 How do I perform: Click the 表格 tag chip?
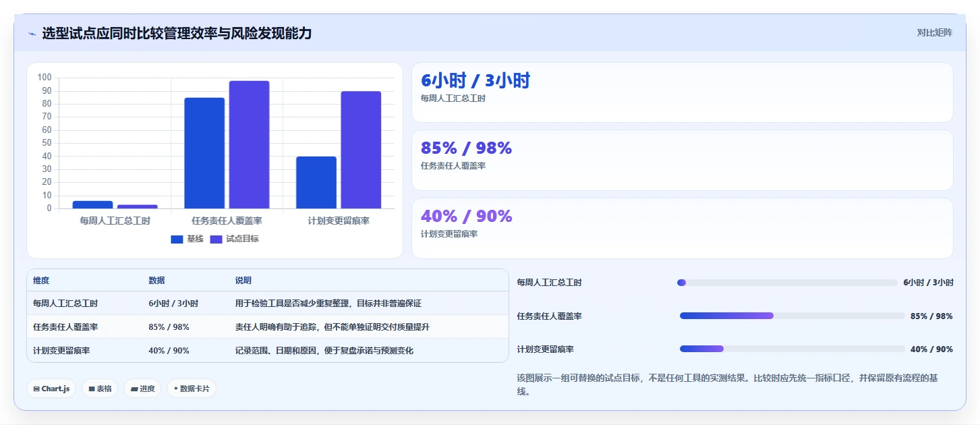tap(100, 389)
